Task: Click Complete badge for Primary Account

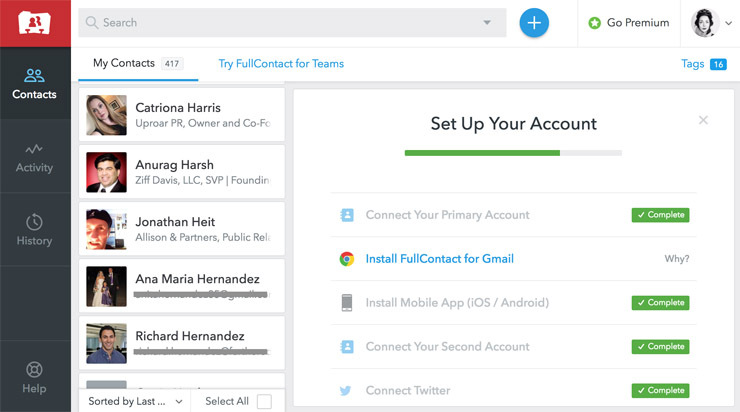Action: tap(660, 215)
